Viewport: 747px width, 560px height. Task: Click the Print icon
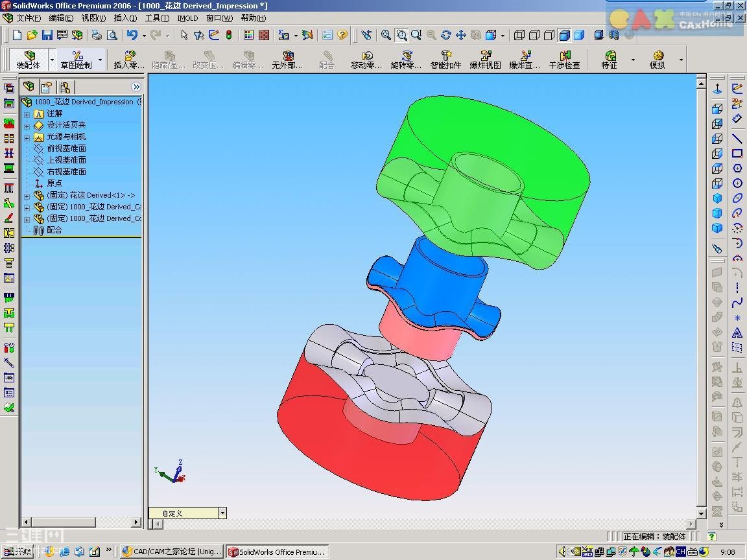[97, 35]
